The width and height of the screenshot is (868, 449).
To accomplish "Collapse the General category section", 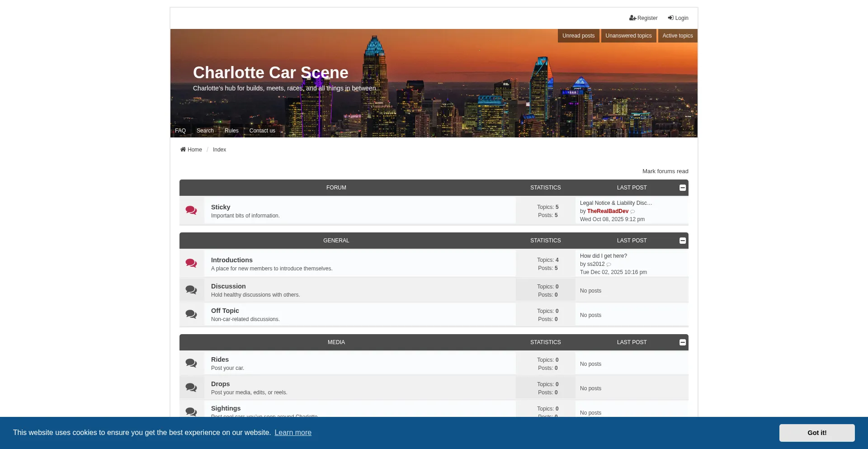I will pyautogui.click(x=683, y=241).
